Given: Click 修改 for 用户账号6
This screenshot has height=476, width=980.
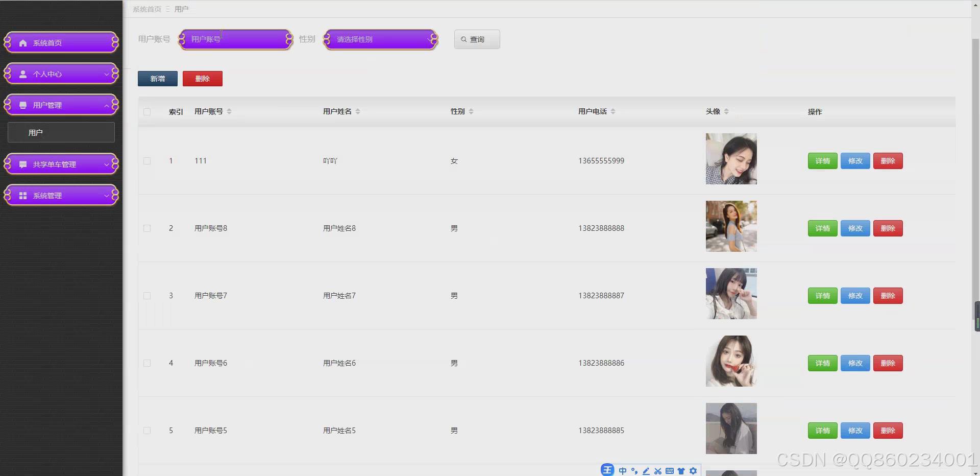Looking at the screenshot, I should click(x=855, y=363).
